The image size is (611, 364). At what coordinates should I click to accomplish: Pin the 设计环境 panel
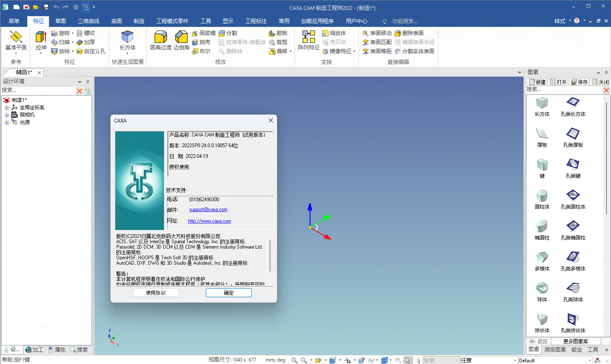pyautogui.click(x=87, y=82)
